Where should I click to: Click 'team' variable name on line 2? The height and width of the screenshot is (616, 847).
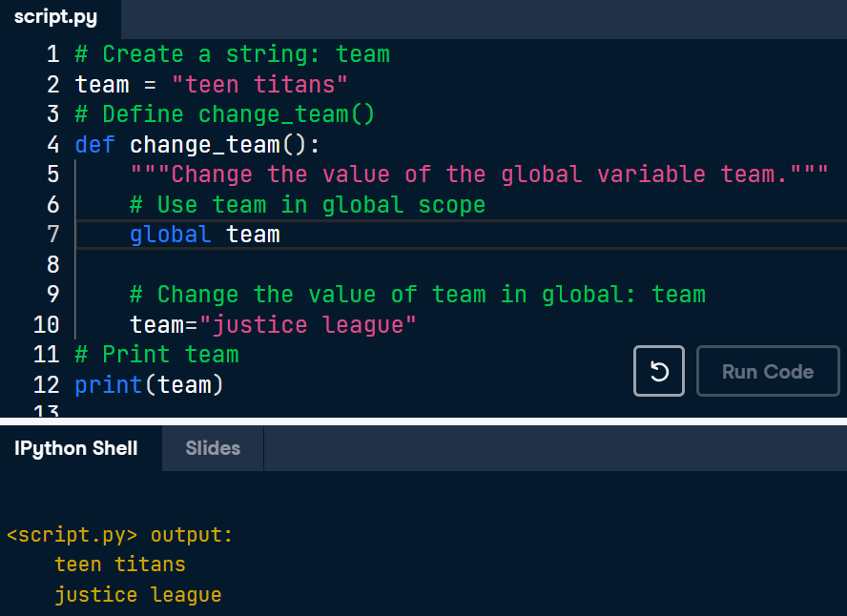coord(102,85)
